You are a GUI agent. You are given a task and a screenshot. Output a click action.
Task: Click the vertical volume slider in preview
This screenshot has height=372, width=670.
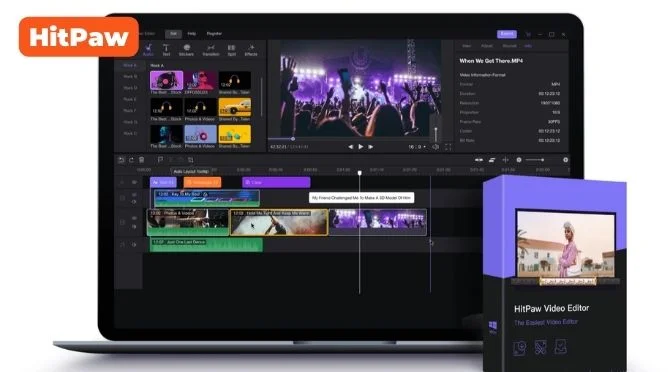pyautogui.click(x=435, y=134)
